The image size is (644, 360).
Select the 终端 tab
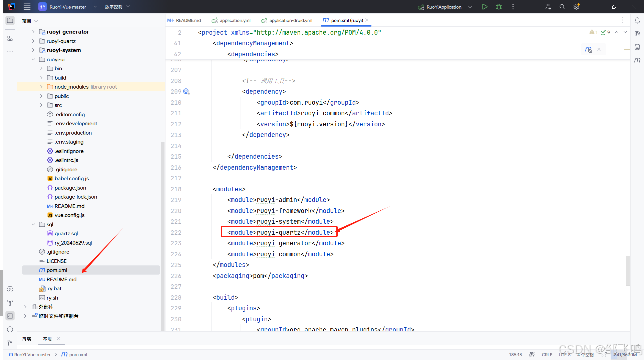27,339
